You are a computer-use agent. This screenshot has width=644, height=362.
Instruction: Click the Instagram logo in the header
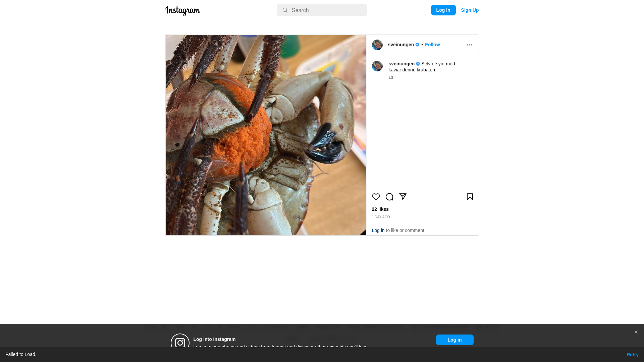(182, 11)
